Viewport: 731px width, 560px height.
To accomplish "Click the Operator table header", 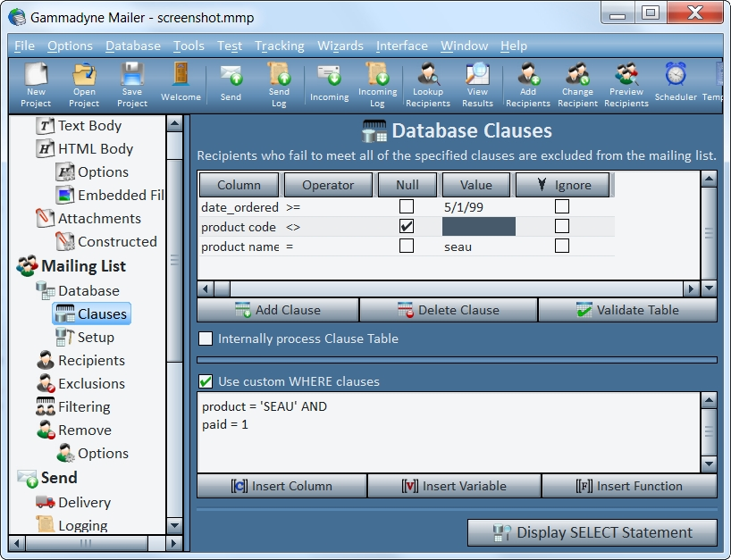I will [x=328, y=185].
